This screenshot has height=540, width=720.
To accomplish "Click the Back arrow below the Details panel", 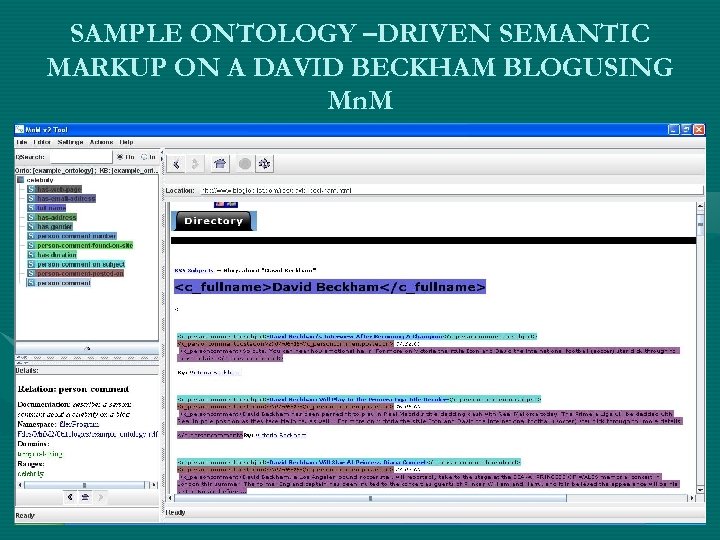I will [70, 497].
